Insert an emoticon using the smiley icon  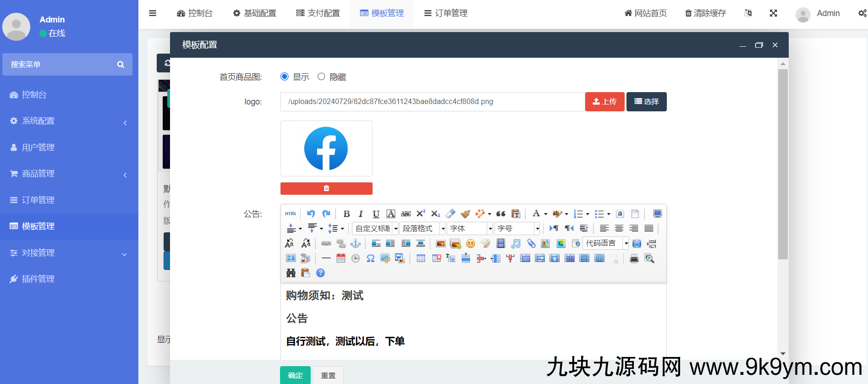click(470, 244)
